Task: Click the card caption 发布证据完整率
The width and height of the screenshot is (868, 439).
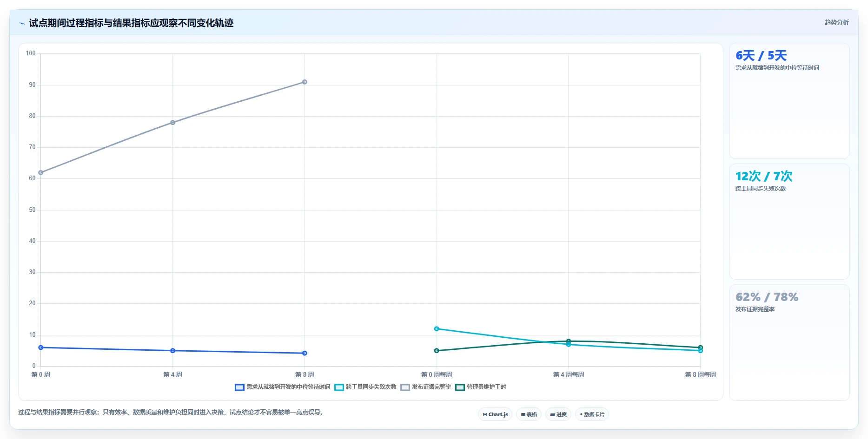Action: pyautogui.click(x=755, y=309)
